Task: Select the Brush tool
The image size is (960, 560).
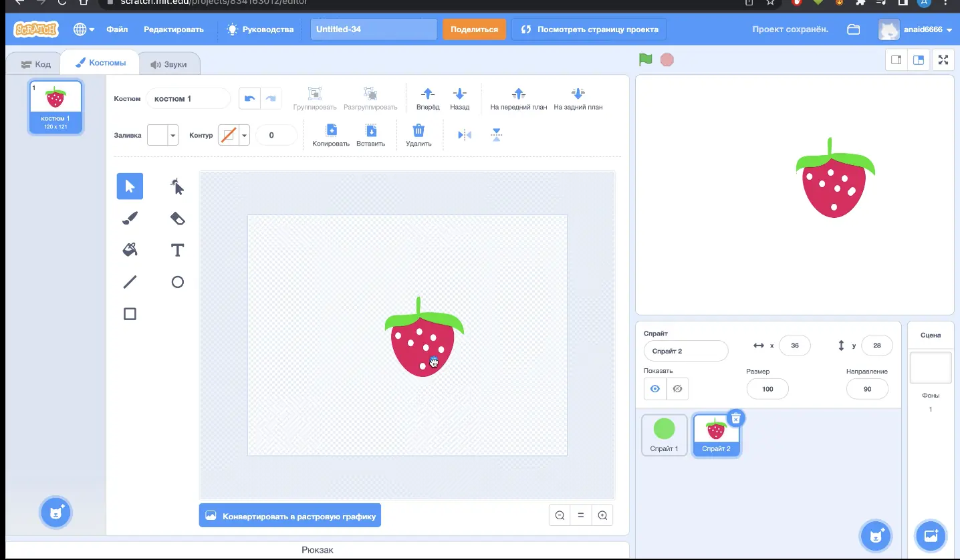Action: coord(130,218)
